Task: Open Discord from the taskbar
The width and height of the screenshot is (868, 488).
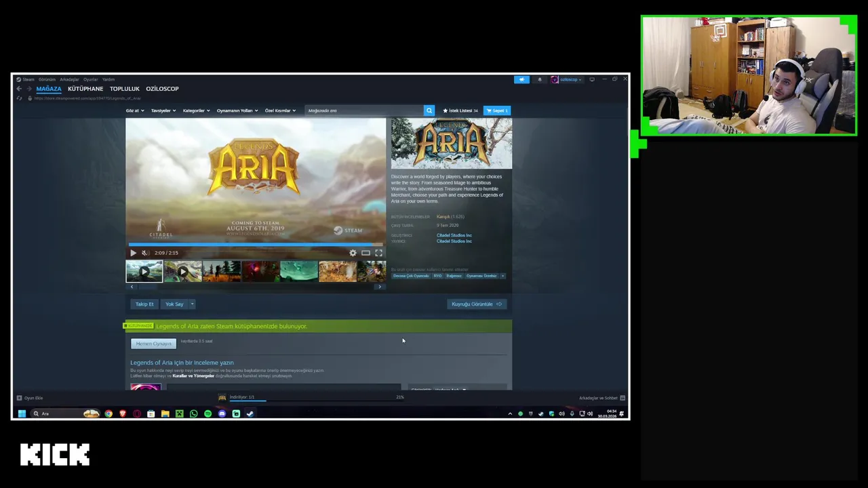Action: click(222, 413)
